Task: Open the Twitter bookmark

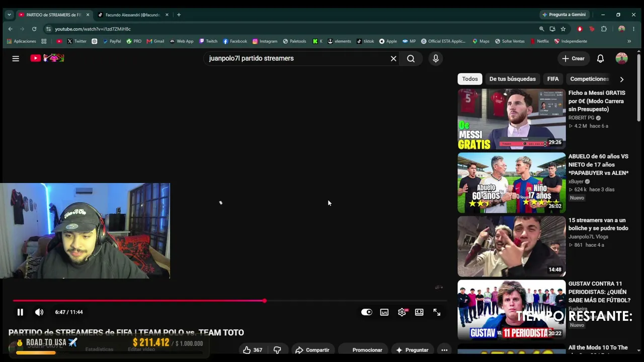Action: coord(77,41)
